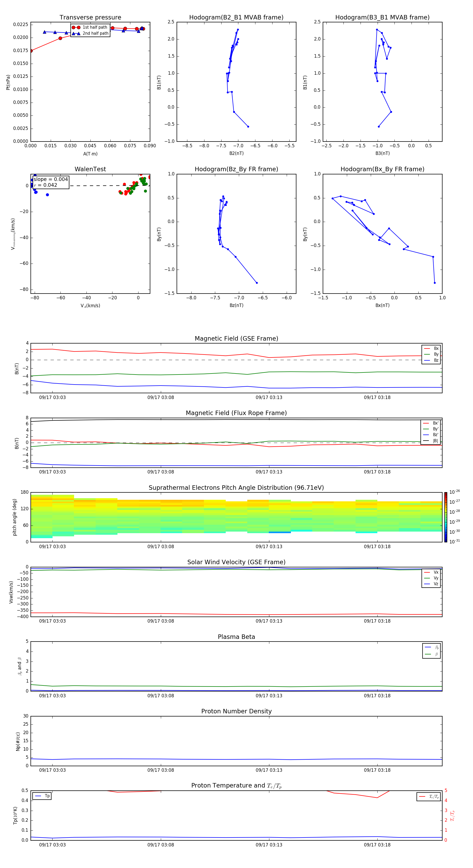Image resolution: width=473 pixels, height=868 pixels.
Task: Click the "B2(nT)" x-axis label
Action: tap(236, 153)
